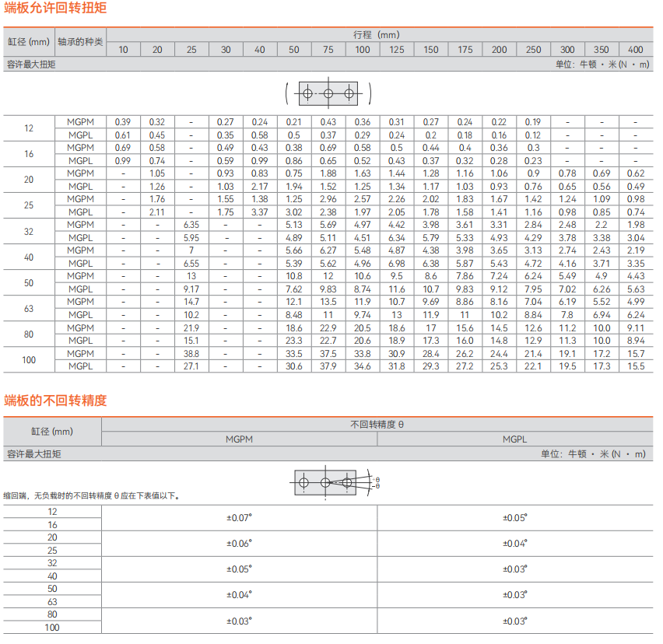Click the stroke 10 column header
The image size is (663, 644).
pos(123,49)
